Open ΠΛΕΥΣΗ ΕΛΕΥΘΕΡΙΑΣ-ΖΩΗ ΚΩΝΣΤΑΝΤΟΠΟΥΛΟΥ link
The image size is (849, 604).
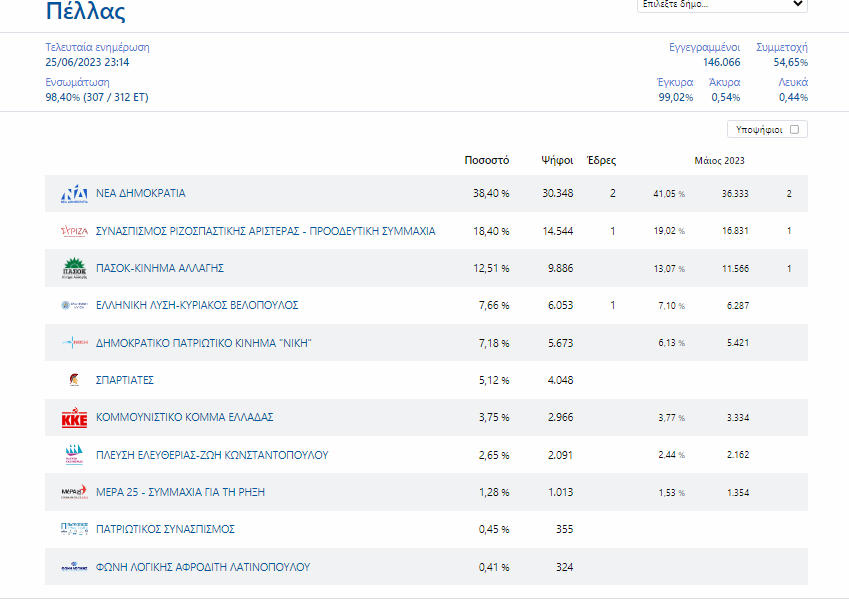click(x=212, y=455)
